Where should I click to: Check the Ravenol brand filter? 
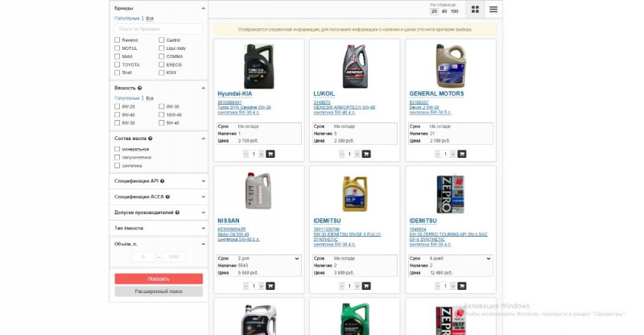click(118, 40)
